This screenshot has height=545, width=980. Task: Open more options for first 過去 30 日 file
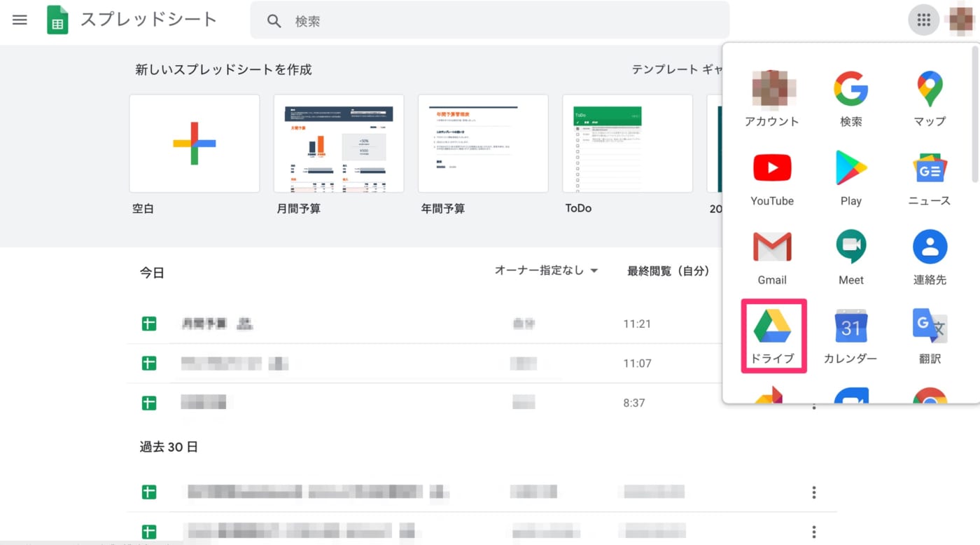point(813,492)
